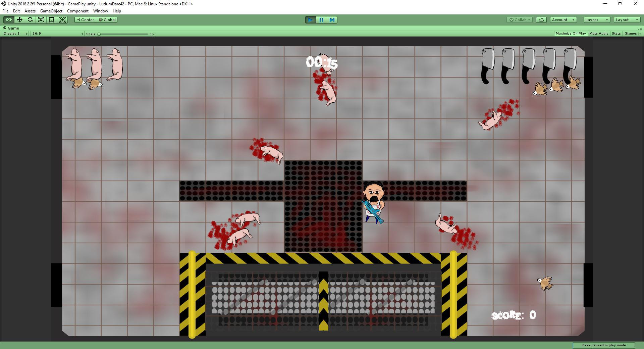The width and height of the screenshot is (644, 349).
Task: Open the Layout dropdown
Action: (x=627, y=20)
